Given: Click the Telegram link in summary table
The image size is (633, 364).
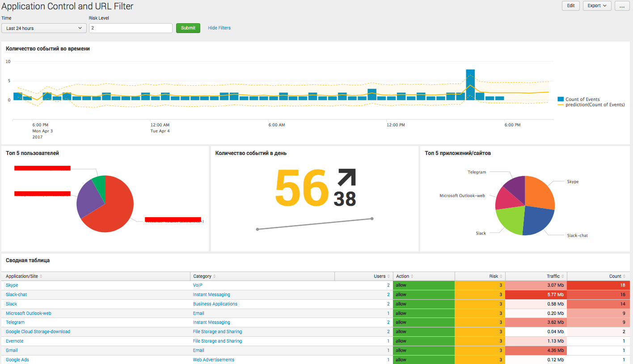Looking at the screenshot, I should tap(15, 322).
